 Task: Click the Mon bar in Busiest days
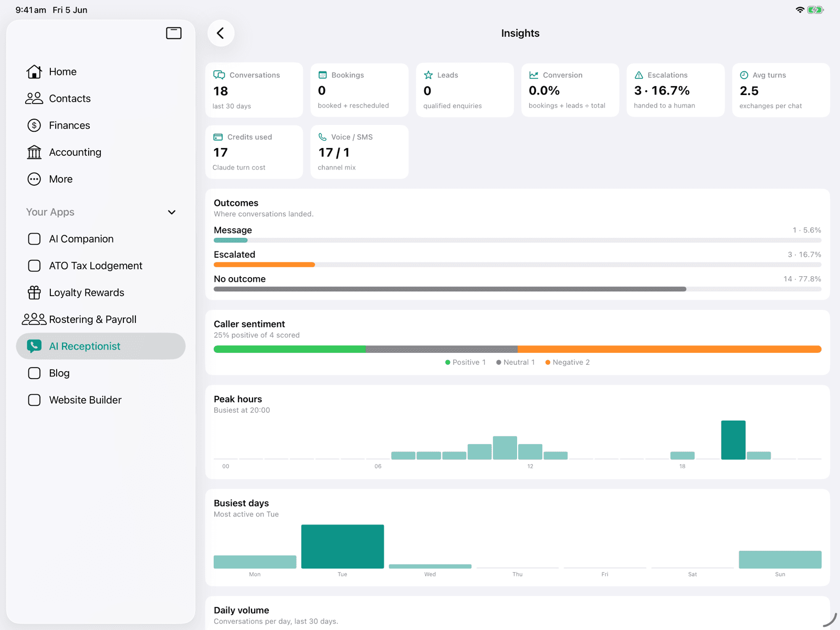point(255,562)
